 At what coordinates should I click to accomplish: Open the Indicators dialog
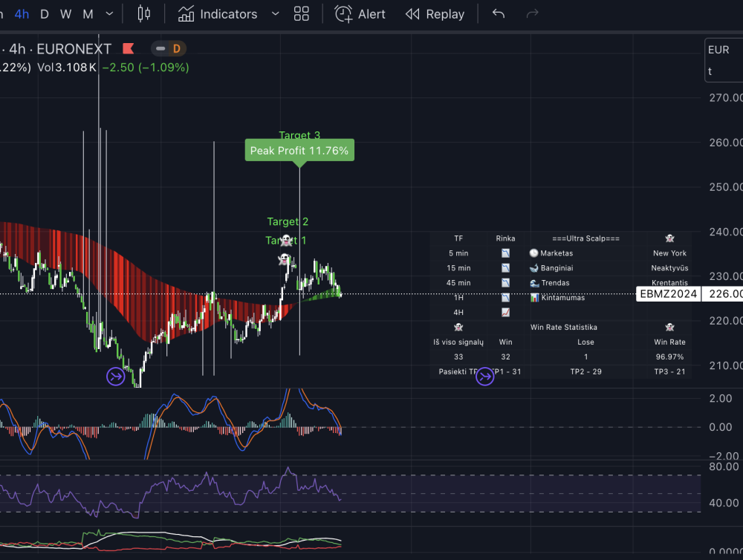pos(218,13)
